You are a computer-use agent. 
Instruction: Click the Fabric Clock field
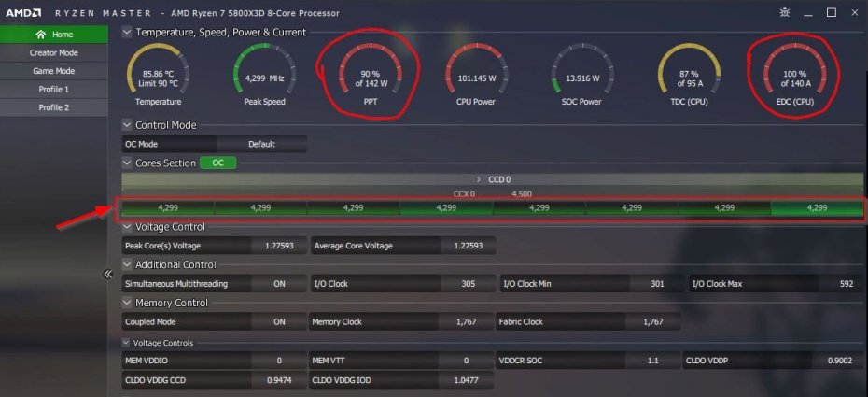590,321
